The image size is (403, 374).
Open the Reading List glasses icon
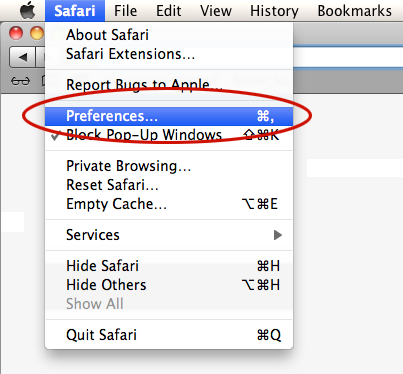(20, 81)
